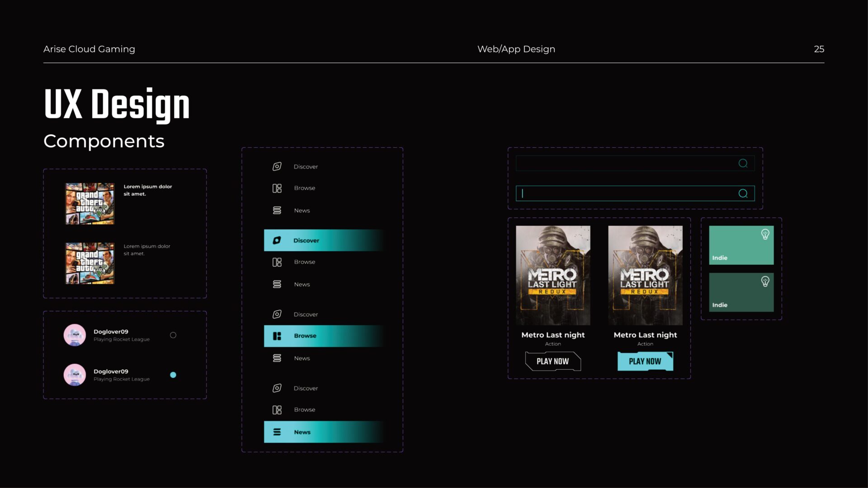This screenshot has width=868, height=488.
Task: Click the Discover compass icon in first nav group
Action: (x=277, y=166)
